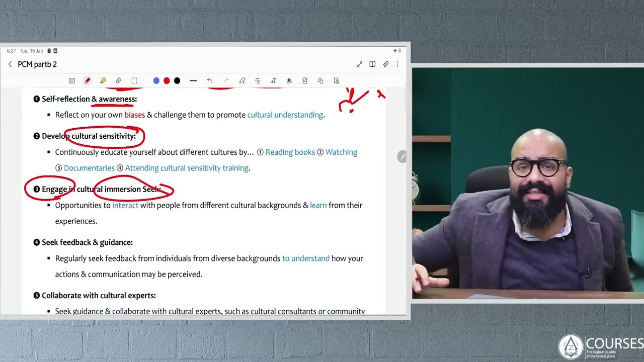Select the text style pen tool
Screen dimensions: 644x362
tap(273, 80)
